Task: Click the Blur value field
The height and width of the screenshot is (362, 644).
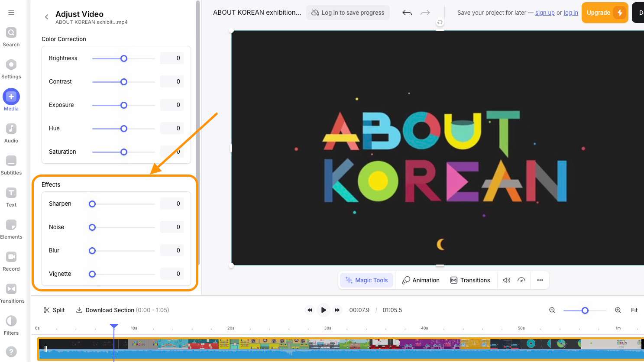Action: 172,250
